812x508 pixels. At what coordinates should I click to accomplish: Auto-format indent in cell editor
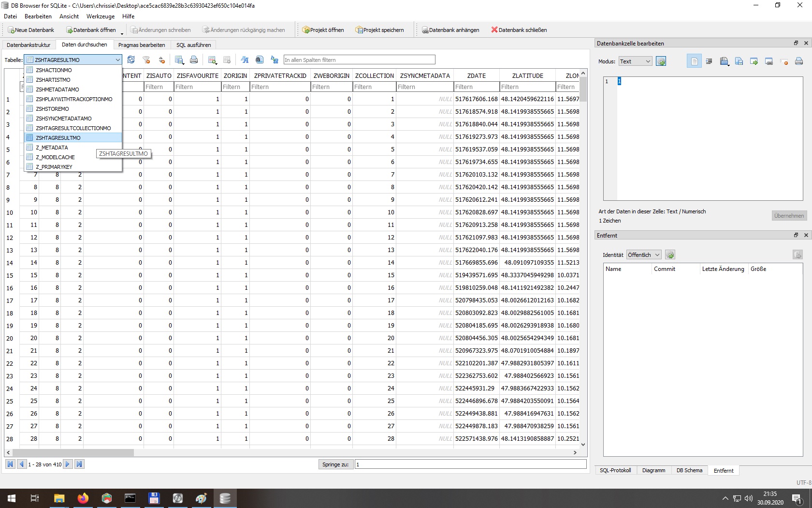click(709, 61)
